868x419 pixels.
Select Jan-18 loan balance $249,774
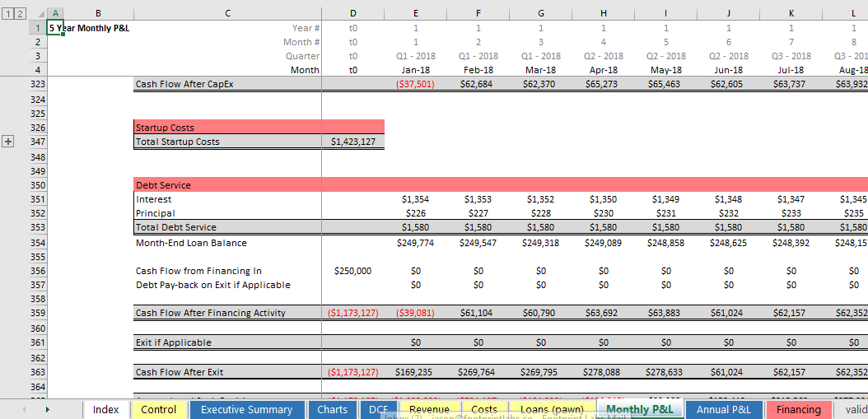(x=416, y=243)
